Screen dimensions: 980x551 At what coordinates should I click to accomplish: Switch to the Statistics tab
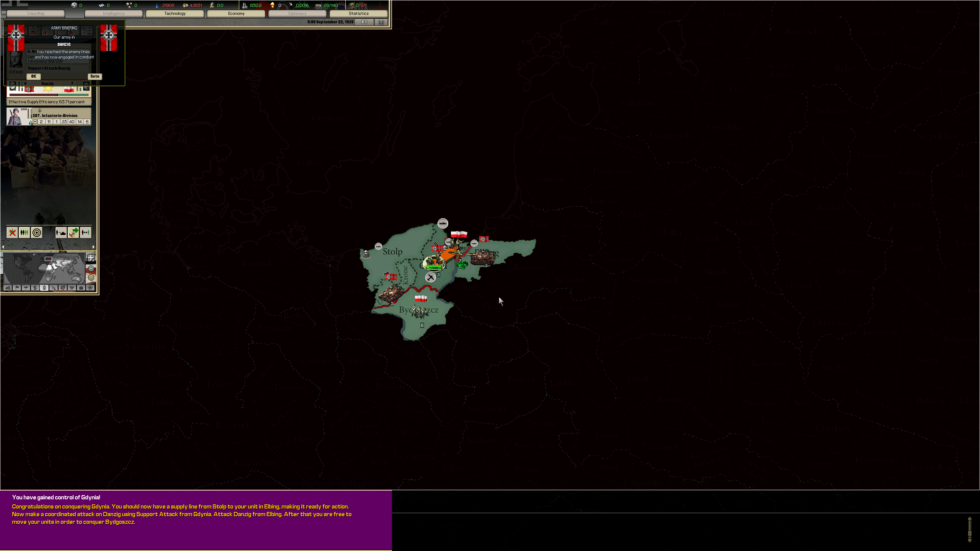click(359, 13)
